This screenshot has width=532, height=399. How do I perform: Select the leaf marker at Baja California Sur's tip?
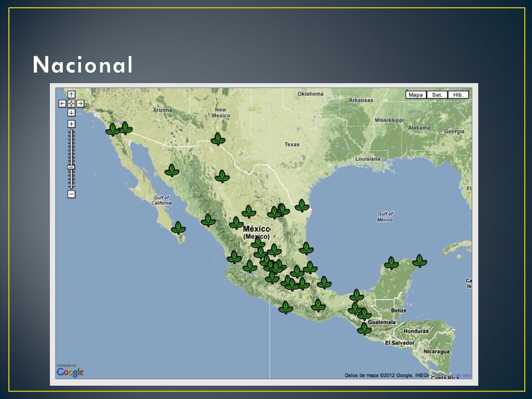tap(178, 228)
